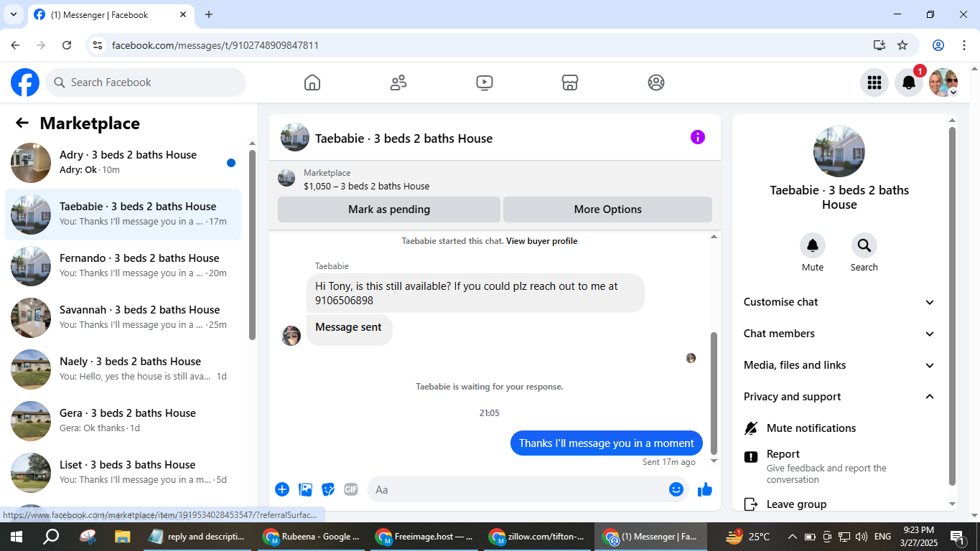This screenshot has height=551, width=980.
Task: Open the Facebook menu grid icon
Action: (x=874, y=83)
